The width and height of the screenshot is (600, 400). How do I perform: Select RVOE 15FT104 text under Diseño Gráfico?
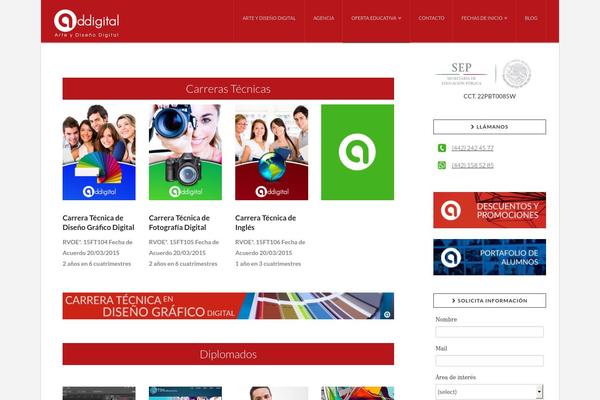tap(98, 247)
